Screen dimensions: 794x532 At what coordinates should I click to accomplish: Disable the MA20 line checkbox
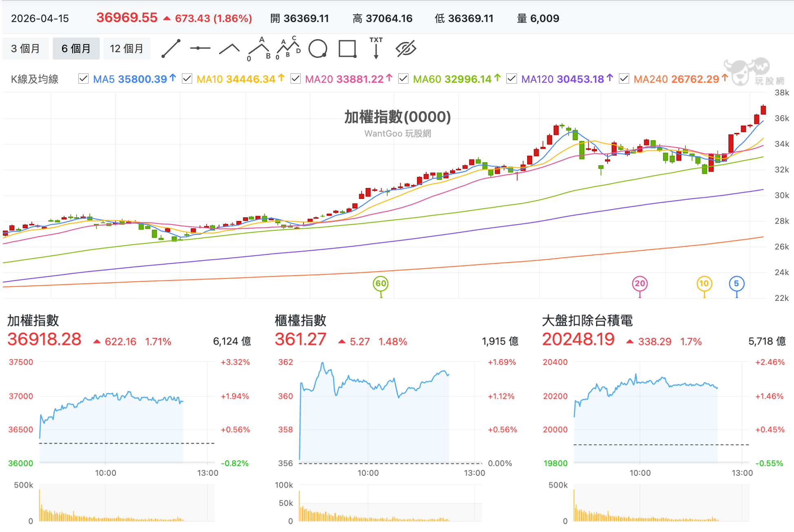pos(295,79)
